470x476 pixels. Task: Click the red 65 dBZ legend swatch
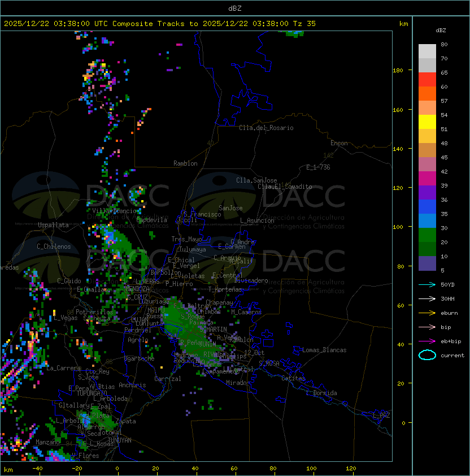click(427, 79)
